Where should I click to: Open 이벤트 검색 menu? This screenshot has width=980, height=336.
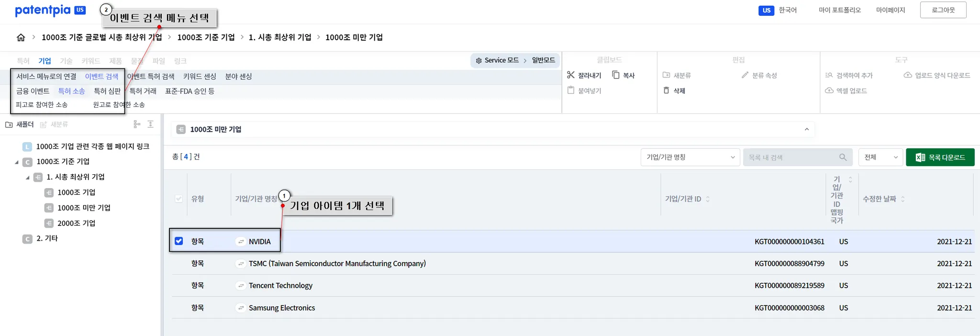click(x=101, y=77)
